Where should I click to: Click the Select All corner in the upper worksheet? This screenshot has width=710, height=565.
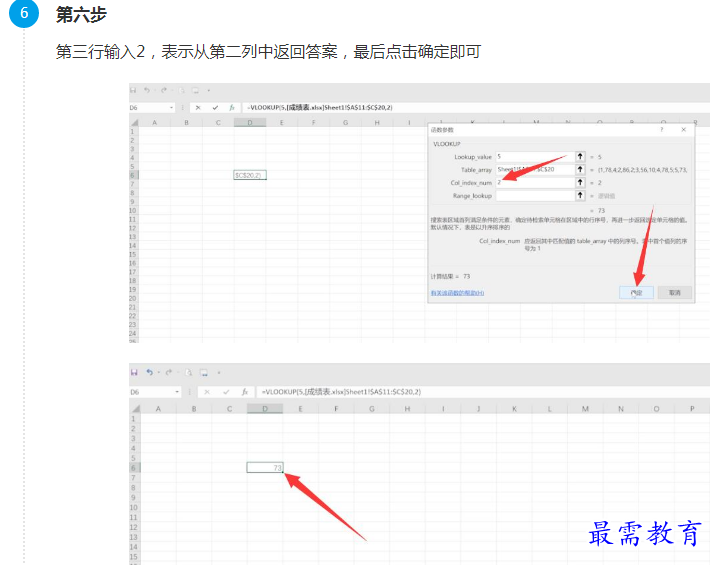point(134,122)
